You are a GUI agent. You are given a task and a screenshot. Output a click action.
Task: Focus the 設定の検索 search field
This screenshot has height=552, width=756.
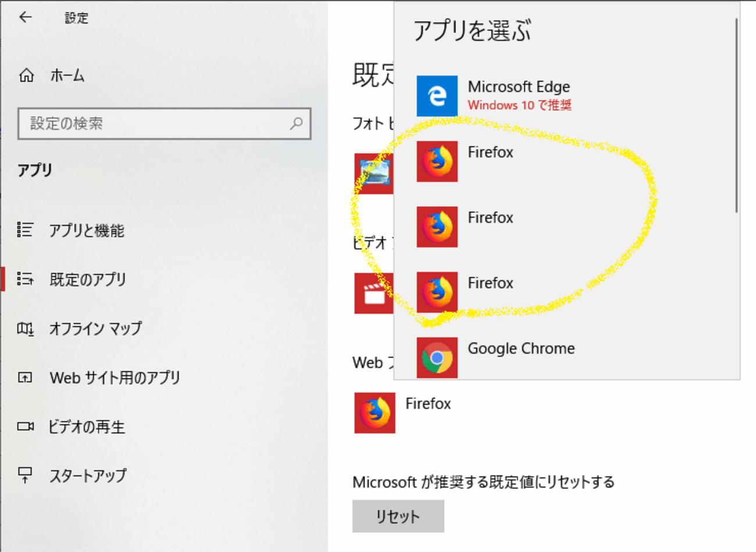coord(165,123)
